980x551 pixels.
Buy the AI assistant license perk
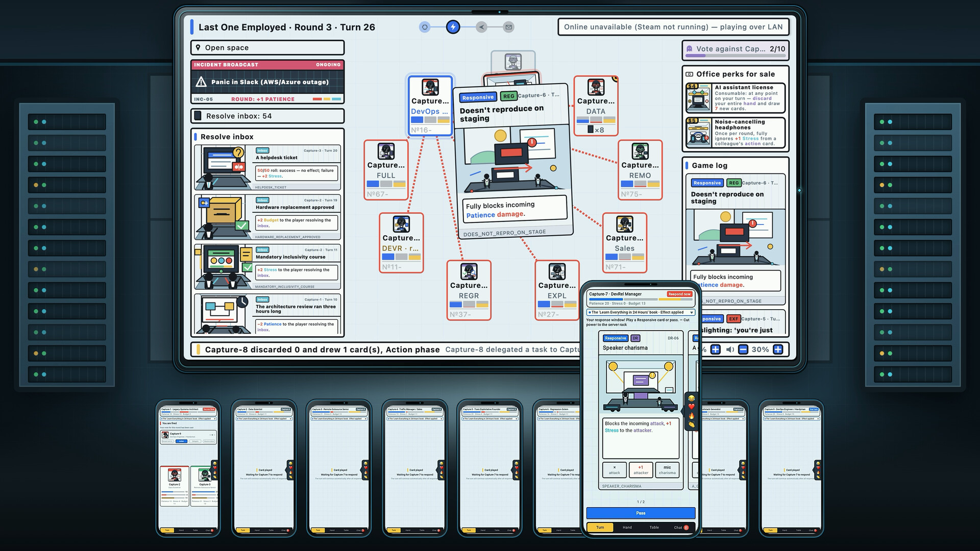pyautogui.click(x=735, y=98)
